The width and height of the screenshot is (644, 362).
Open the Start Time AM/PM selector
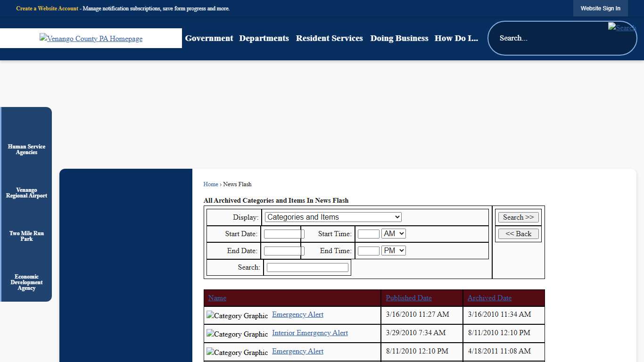coord(393,234)
